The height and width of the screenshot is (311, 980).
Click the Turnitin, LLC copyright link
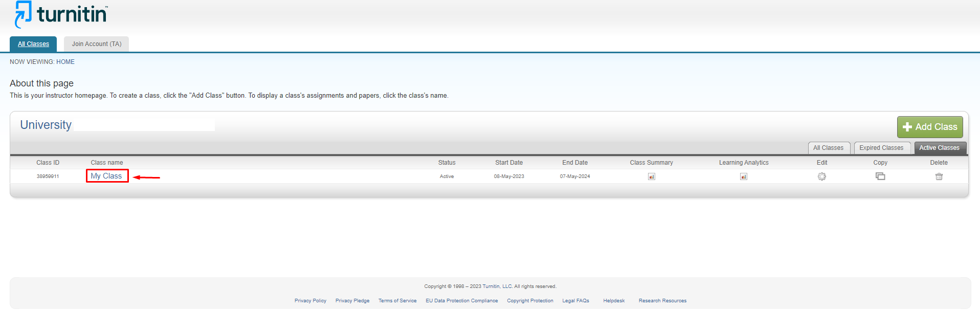(x=497, y=286)
